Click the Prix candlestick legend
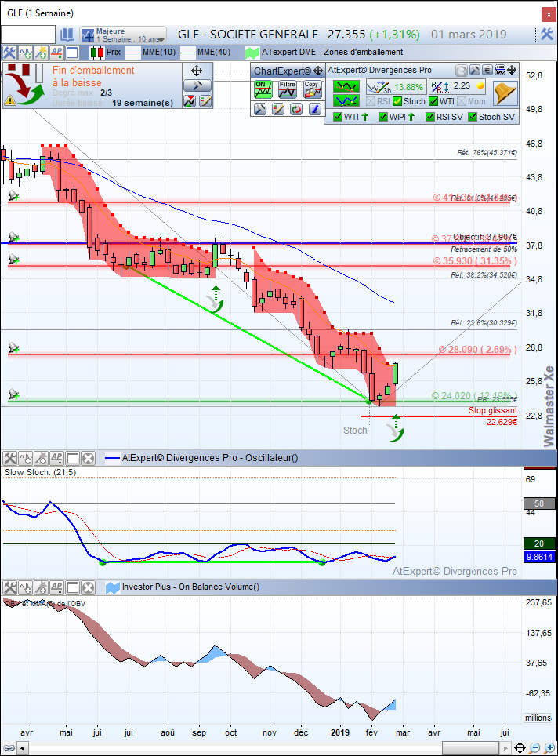This screenshot has width=558, height=756. 105,52
